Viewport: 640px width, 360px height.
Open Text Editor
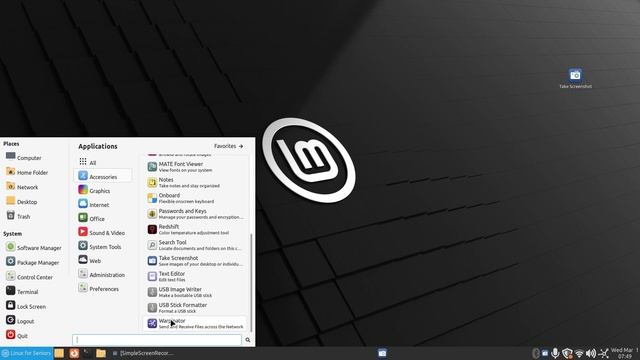[x=196, y=276]
